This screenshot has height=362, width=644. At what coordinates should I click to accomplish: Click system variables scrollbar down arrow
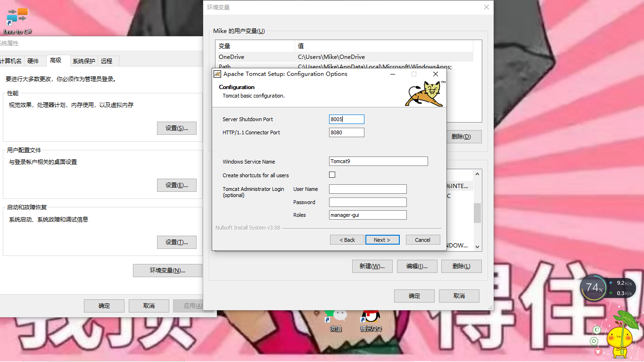point(478,247)
